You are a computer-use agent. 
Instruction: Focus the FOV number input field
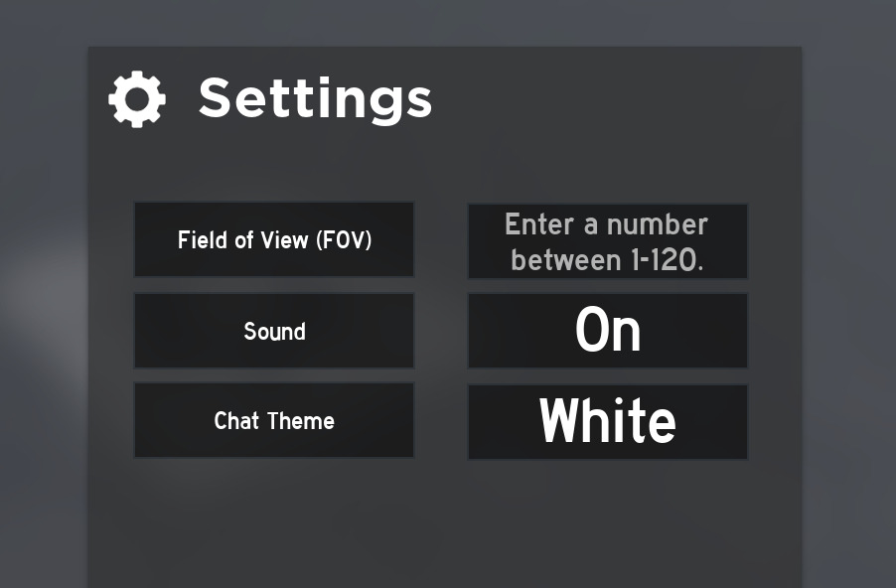[608, 241]
